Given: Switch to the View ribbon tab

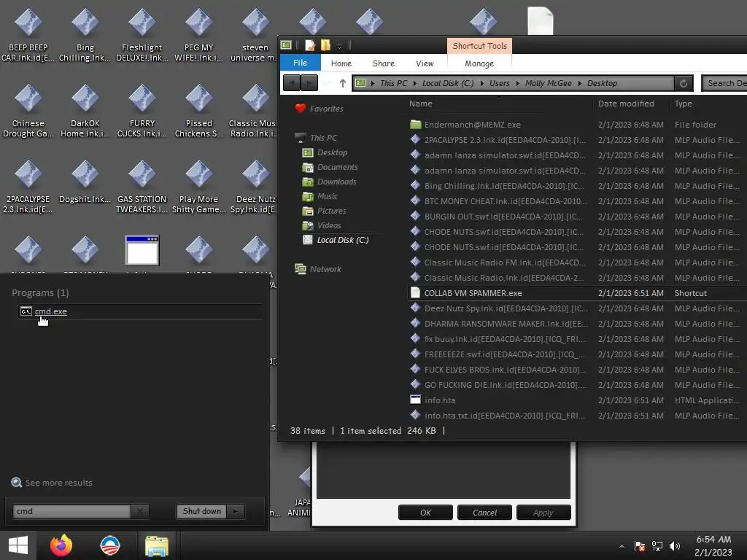Looking at the screenshot, I should pyautogui.click(x=425, y=63).
